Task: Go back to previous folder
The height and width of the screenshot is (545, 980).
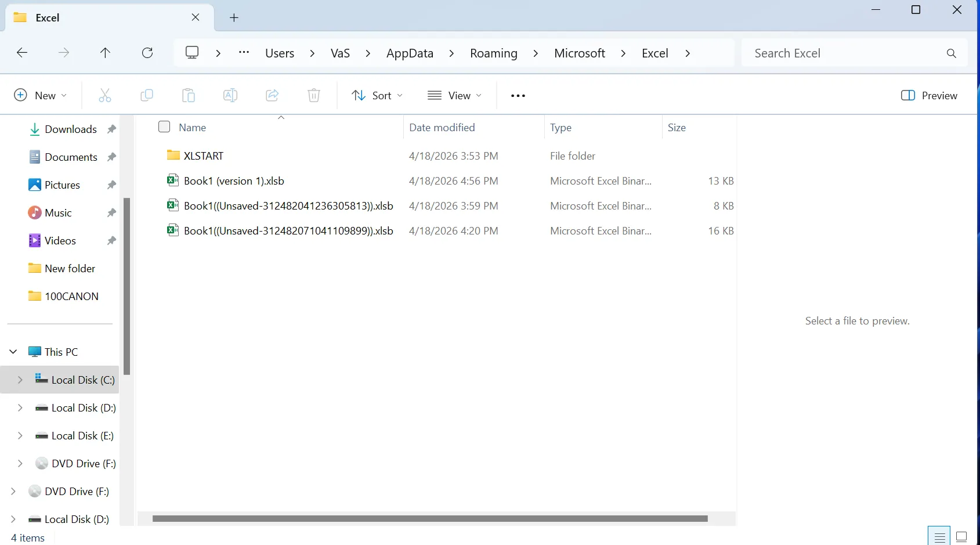Action: 22,53
